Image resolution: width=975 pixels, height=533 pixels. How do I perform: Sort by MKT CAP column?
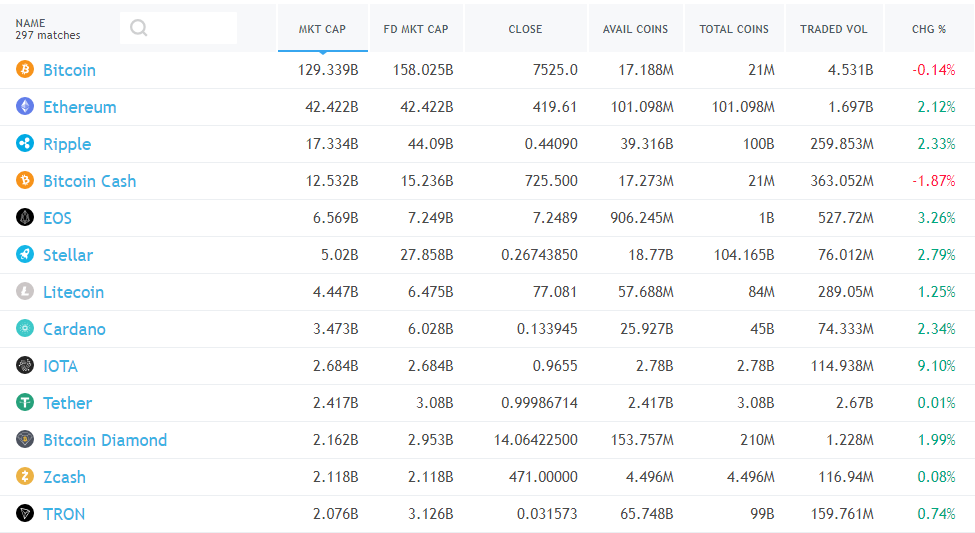tap(322, 29)
